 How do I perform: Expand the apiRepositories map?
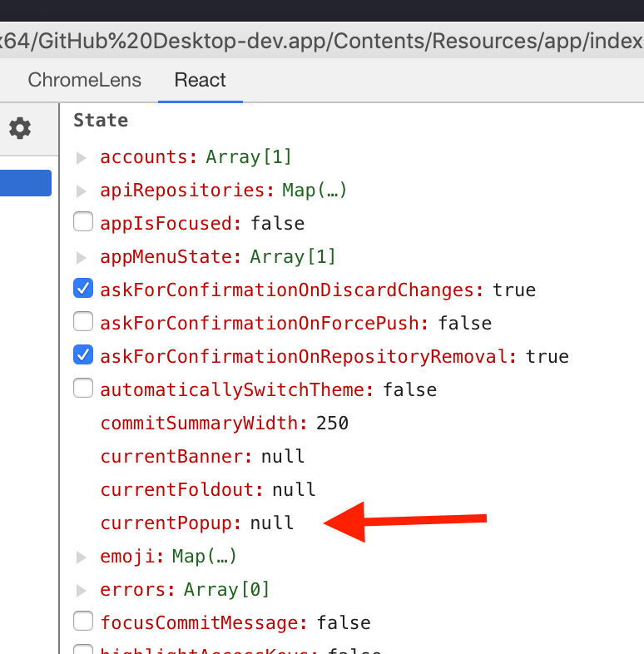(x=82, y=191)
